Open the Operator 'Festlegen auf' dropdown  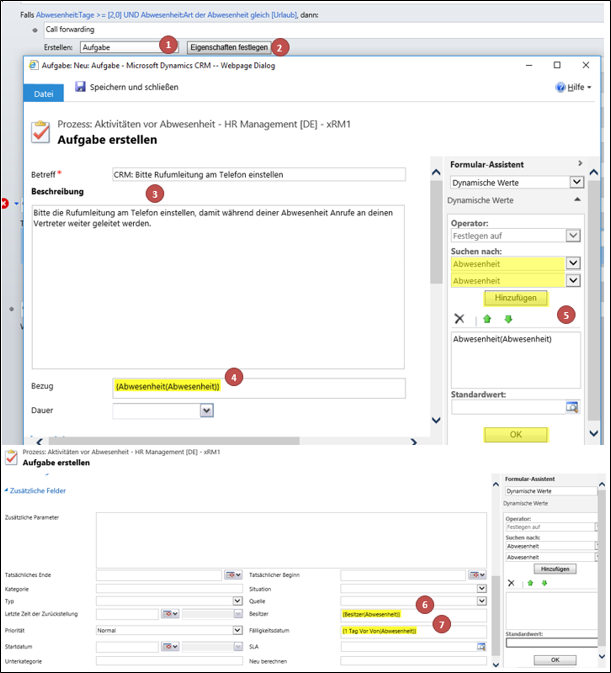pyautogui.click(x=573, y=235)
